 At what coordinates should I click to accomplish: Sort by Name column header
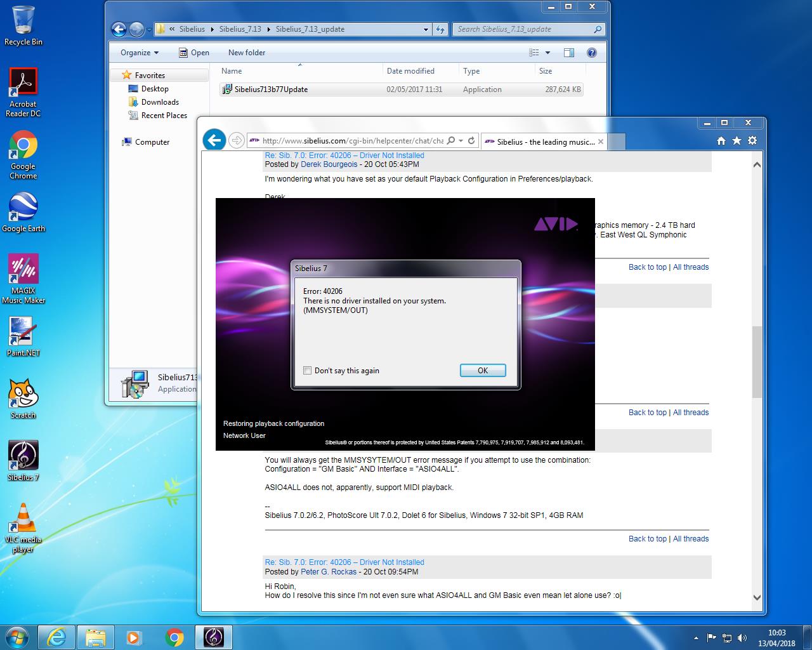[301, 71]
